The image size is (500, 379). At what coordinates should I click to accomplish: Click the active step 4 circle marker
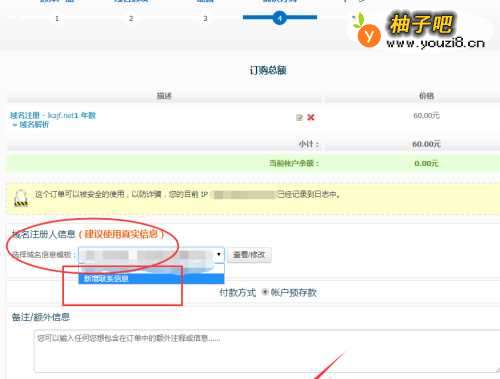(280, 18)
